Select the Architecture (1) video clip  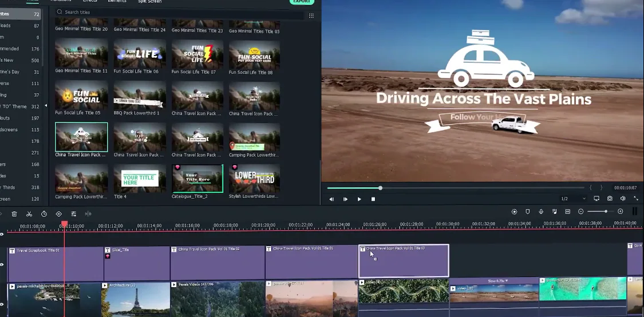(135, 299)
